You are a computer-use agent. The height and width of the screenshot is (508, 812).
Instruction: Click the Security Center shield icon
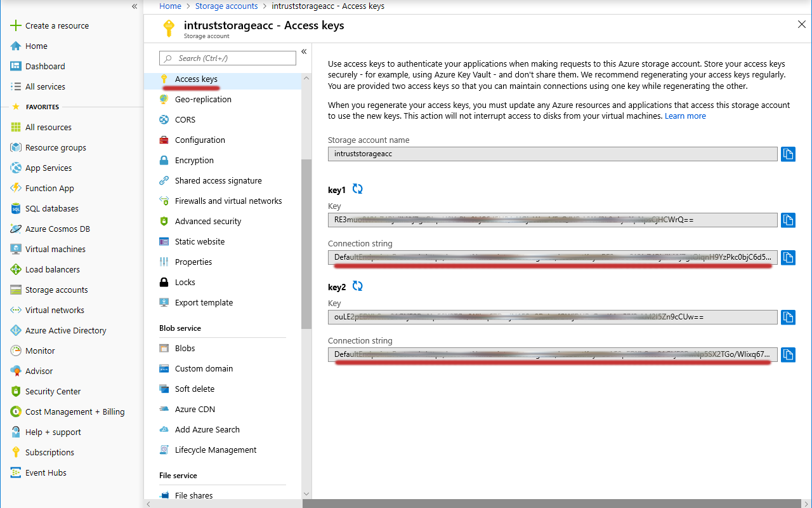16,391
